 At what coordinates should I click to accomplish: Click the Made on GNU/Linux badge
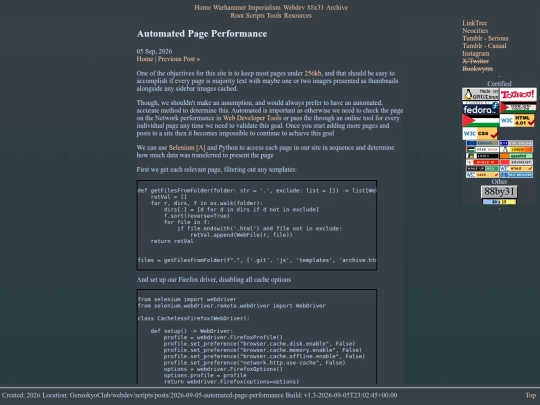(x=480, y=94)
